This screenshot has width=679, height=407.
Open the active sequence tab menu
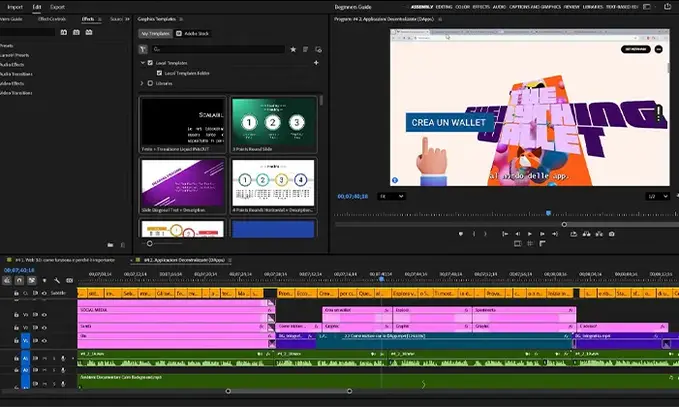point(230,260)
